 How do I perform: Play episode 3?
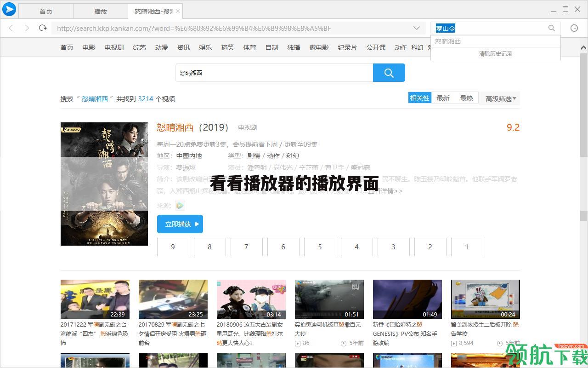[394, 247]
